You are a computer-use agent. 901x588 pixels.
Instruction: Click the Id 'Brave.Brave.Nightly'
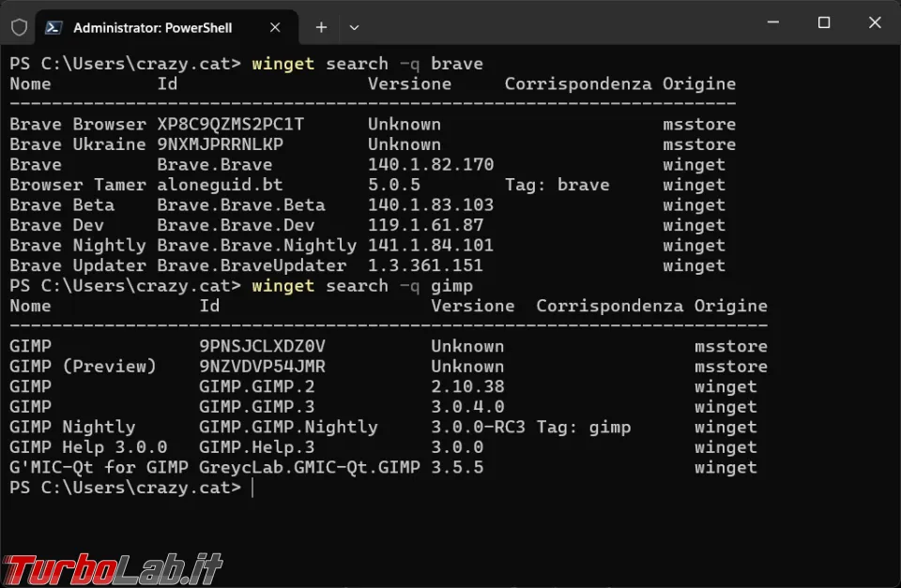[257, 246]
